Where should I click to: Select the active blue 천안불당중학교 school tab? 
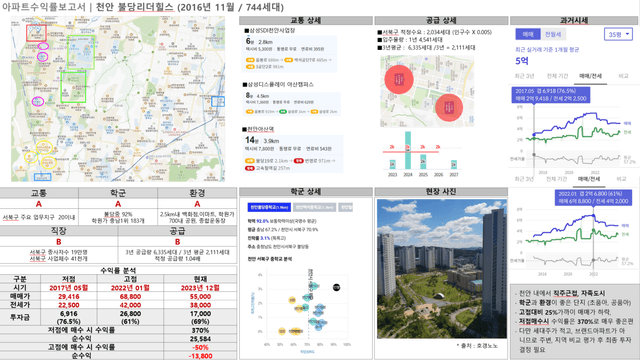269,207
